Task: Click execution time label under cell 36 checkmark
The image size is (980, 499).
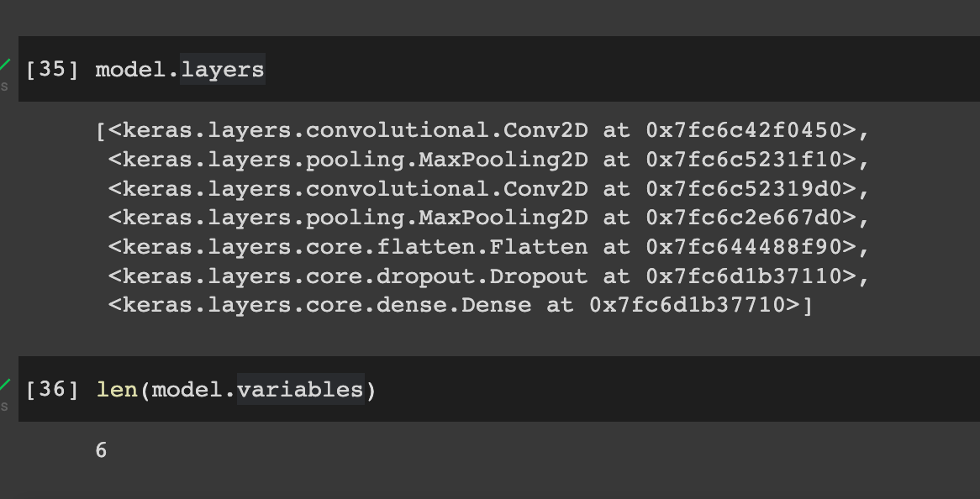Action: click(3, 407)
